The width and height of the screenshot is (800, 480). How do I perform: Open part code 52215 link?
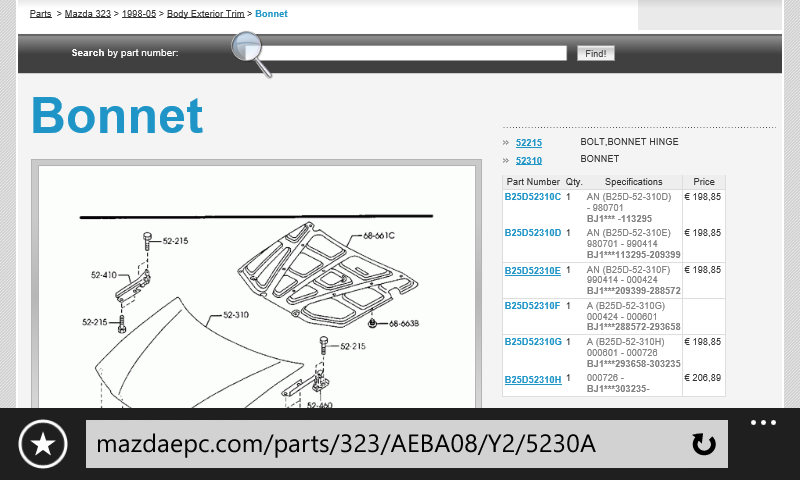[x=529, y=143]
